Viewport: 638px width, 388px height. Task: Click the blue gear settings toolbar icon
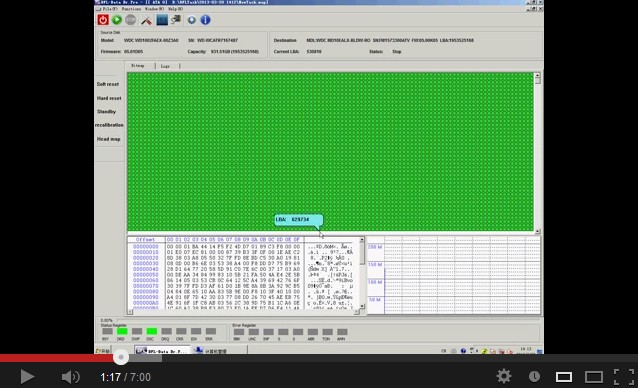(191, 20)
